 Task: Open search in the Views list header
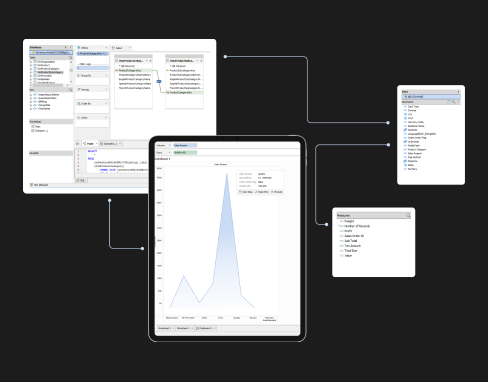click(x=70, y=90)
